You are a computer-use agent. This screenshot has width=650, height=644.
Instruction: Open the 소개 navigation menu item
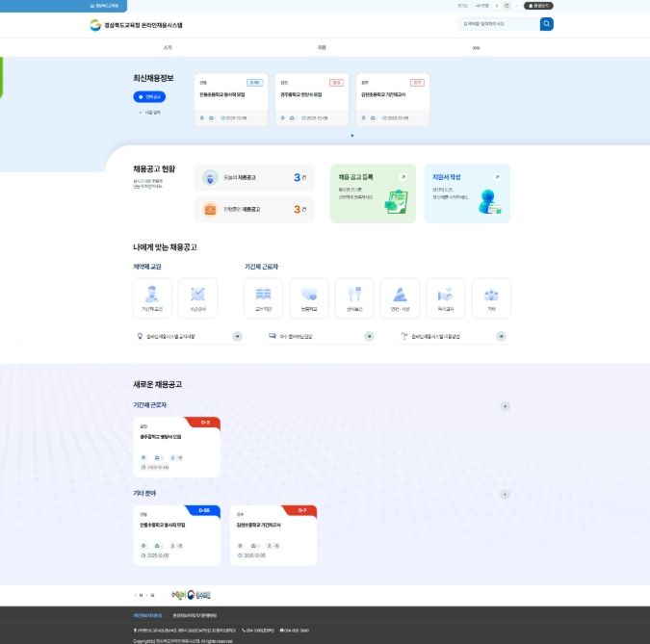pos(168,46)
